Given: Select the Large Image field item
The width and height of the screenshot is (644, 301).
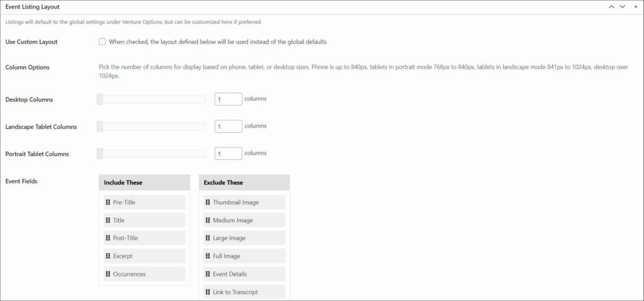Looking at the screenshot, I should [x=245, y=238].
